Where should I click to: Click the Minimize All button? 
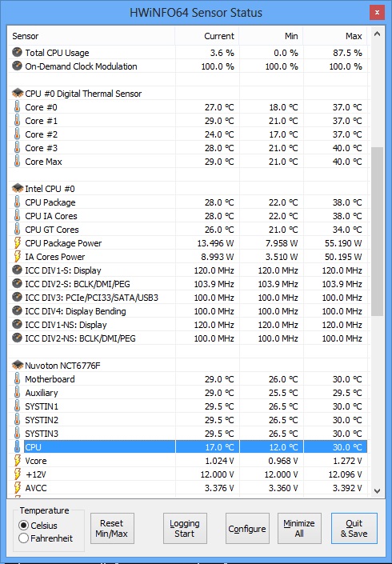point(299,528)
